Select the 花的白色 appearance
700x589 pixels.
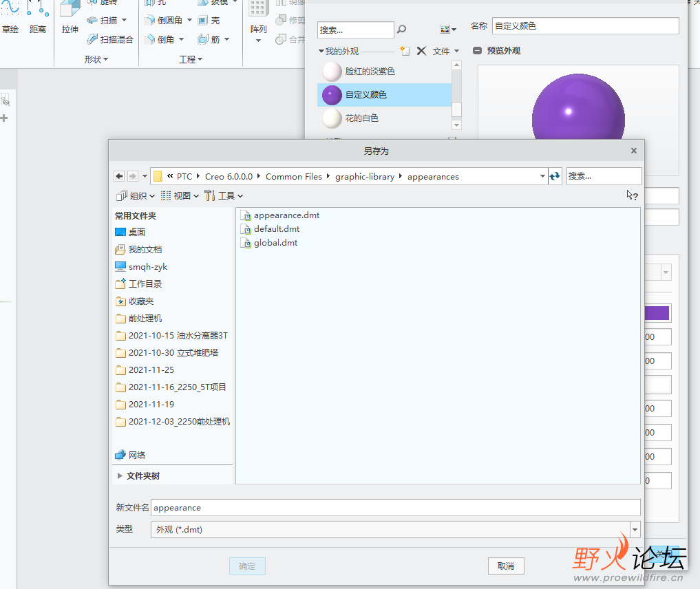384,118
